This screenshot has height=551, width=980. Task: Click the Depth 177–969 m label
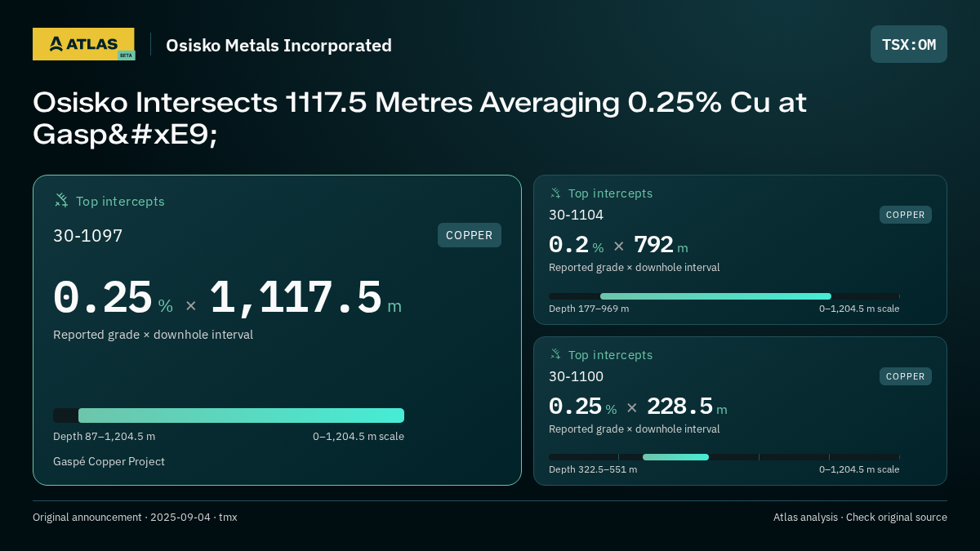(x=589, y=309)
